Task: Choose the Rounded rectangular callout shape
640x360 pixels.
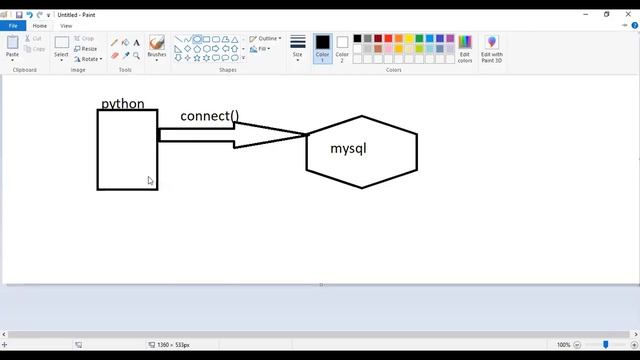Action: pyautogui.click(x=216, y=58)
